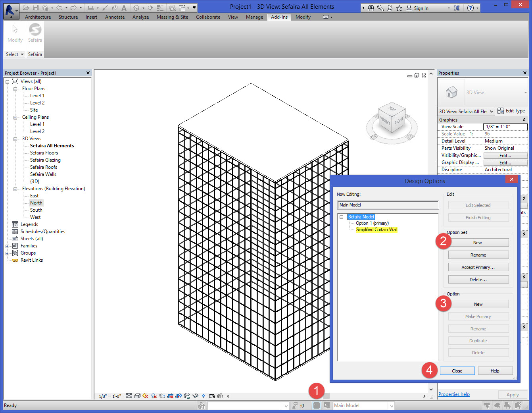
Task: Open the Structure ribbon tab
Action: point(68,17)
